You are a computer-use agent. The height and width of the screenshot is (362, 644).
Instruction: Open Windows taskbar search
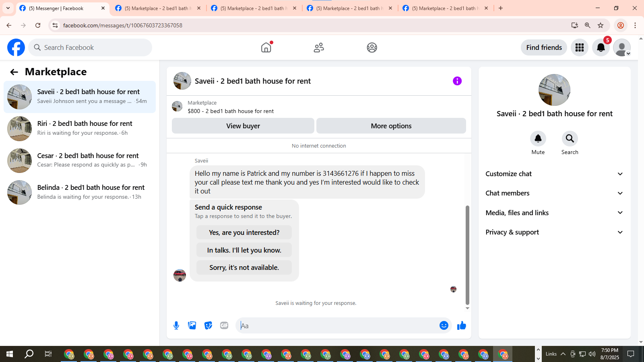pyautogui.click(x=29, y=354)
